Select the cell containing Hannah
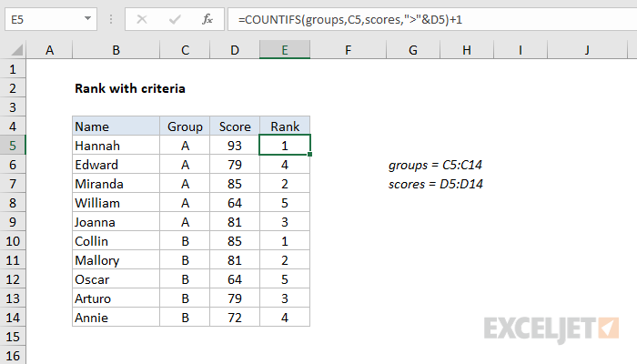The width and height of the screenshot is (637, 364). (x=116, y=146)
